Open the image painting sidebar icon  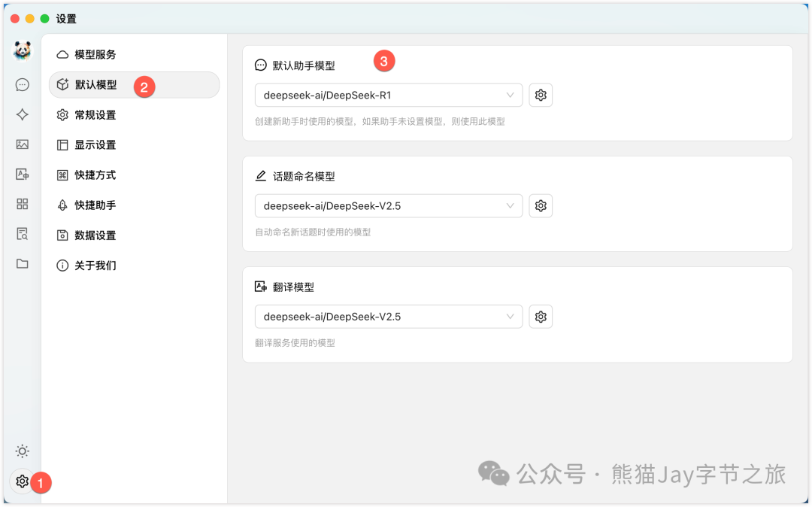(23, 144)
